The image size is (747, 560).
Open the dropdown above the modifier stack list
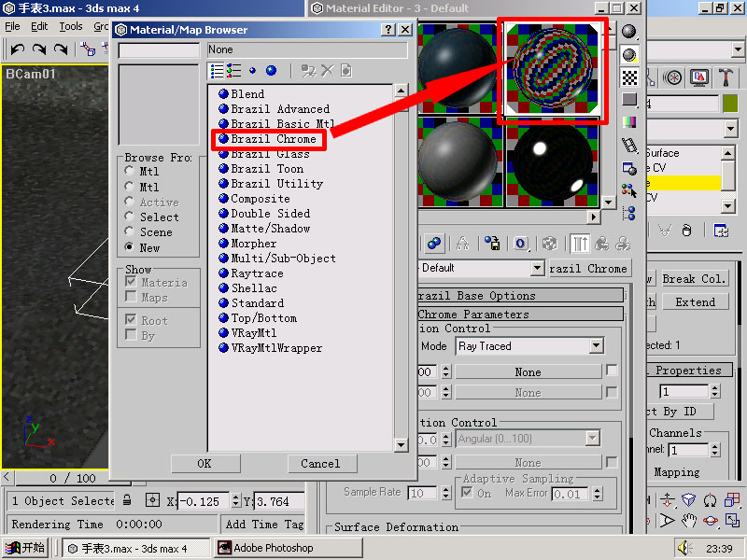pyautogui.click(x=731, y=129)
